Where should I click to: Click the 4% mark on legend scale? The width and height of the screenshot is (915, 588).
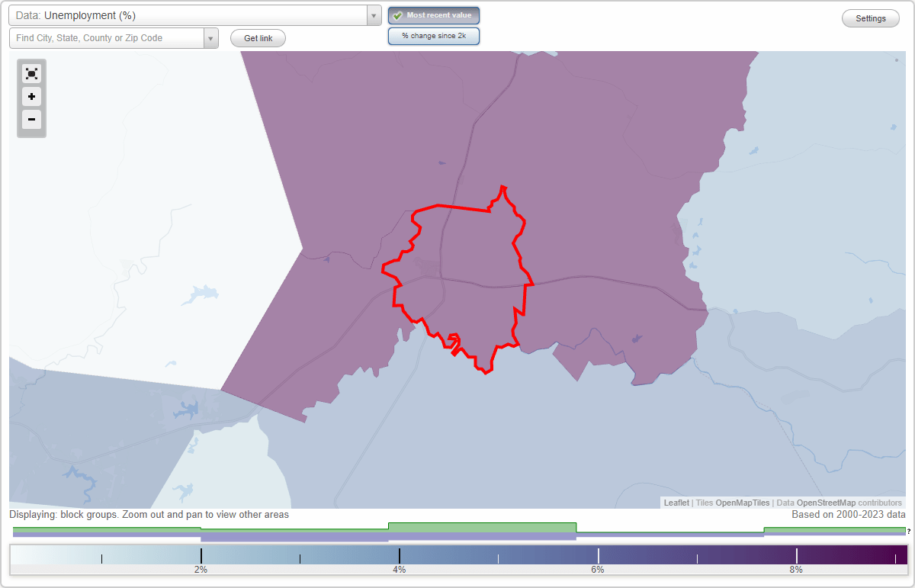[400, 569]
